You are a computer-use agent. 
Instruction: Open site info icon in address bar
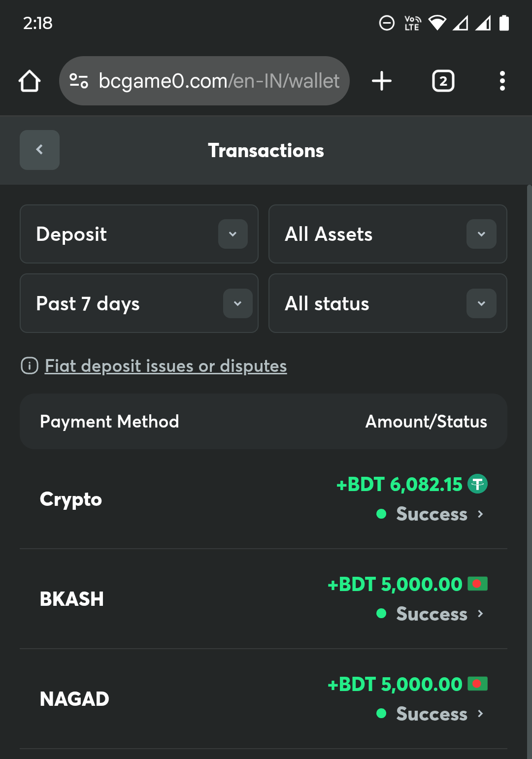[79, 81]
